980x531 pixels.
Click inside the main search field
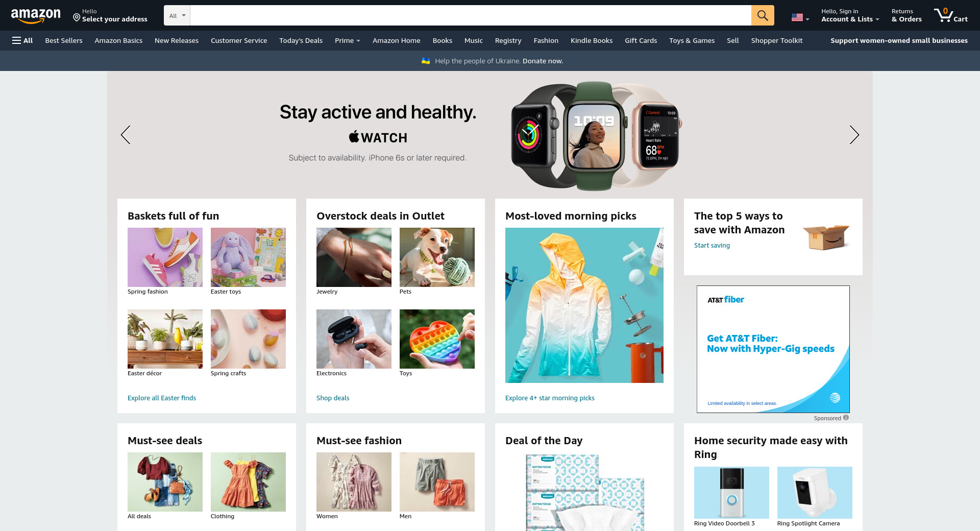470,15
